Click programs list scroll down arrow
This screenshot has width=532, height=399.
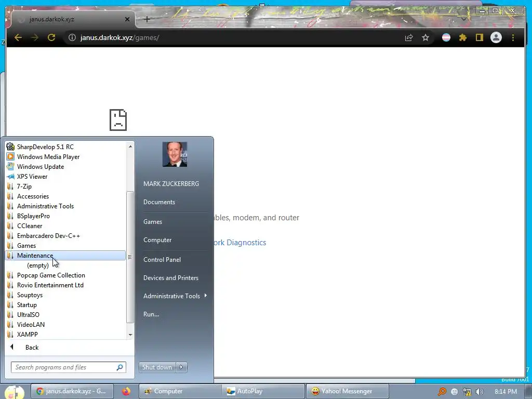[x=130, y=335]
